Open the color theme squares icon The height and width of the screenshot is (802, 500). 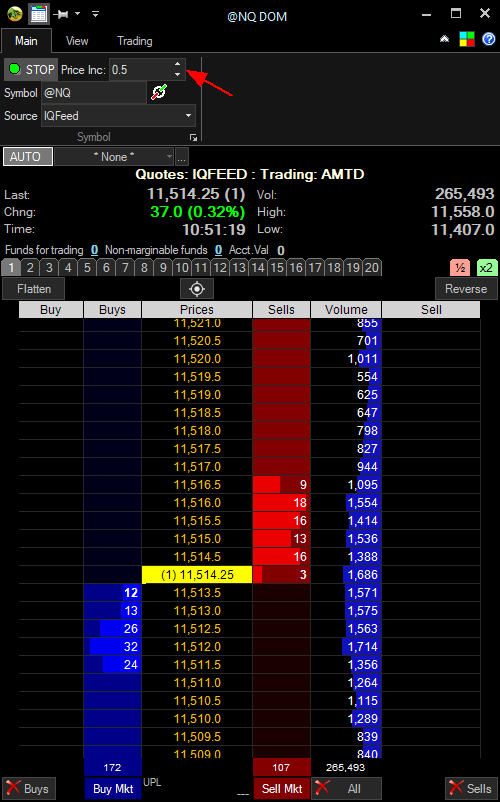coord(466,39)
